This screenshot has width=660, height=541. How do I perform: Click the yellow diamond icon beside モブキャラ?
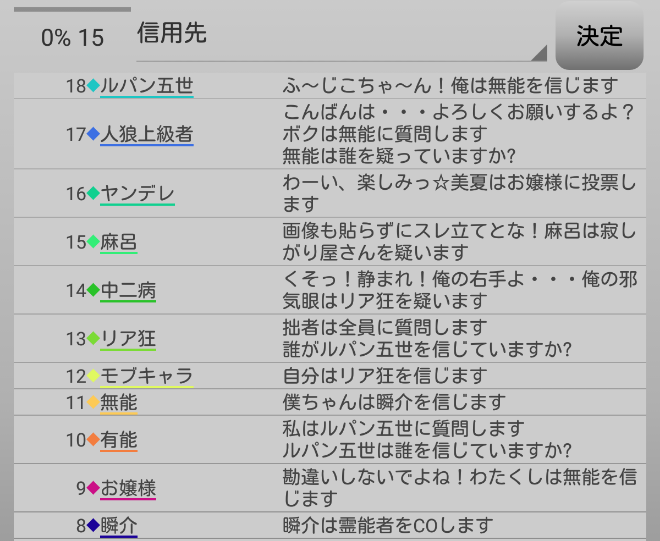coord(93,376)
